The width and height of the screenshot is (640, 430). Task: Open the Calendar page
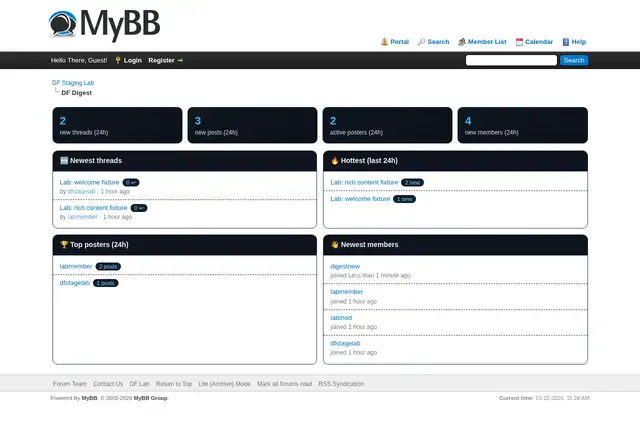539,42
